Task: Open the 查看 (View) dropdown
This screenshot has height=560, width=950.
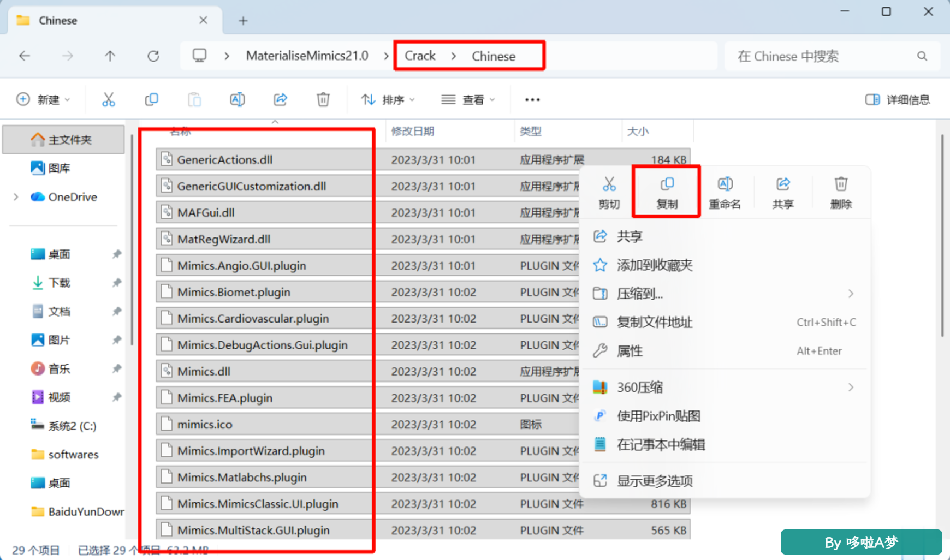Action: 468,99
